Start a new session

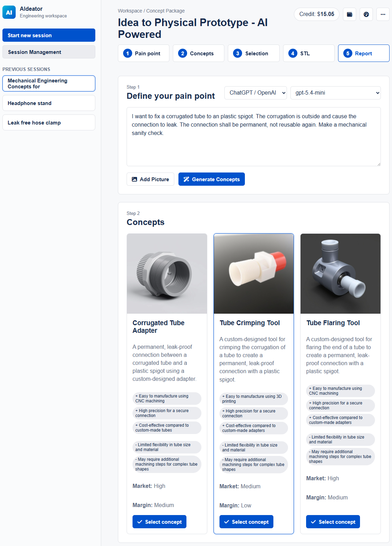pyautogui.click(x=49, y=35)
